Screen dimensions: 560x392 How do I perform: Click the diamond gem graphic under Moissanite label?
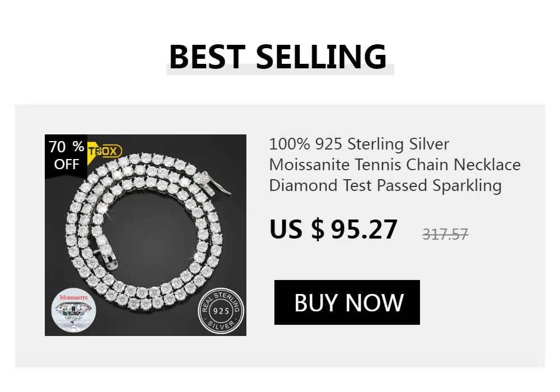click(73, 312)
